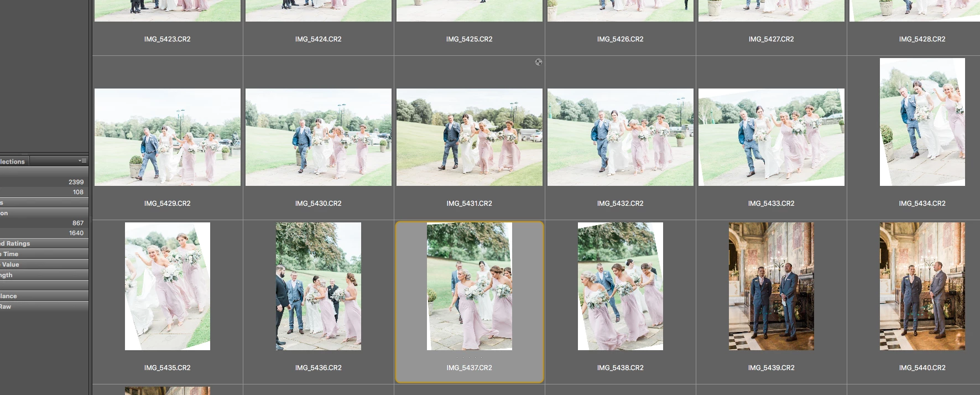This screenshot has height=395, width=980.
Task: Expand the Value filter section header
Action: tap(44, 264)
